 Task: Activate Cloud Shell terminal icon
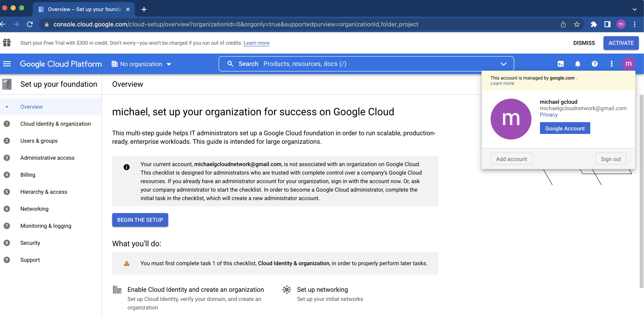click(x=561, y=64)
